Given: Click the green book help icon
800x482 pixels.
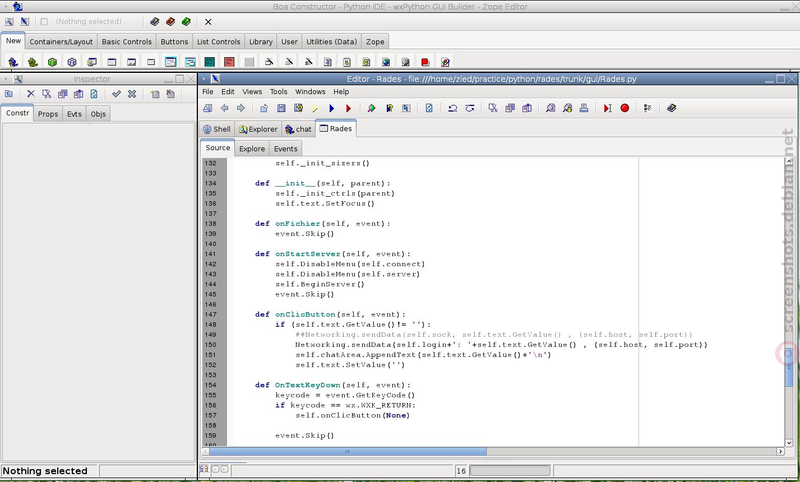Looking at the screenshot, I should (x=186, y=21).
